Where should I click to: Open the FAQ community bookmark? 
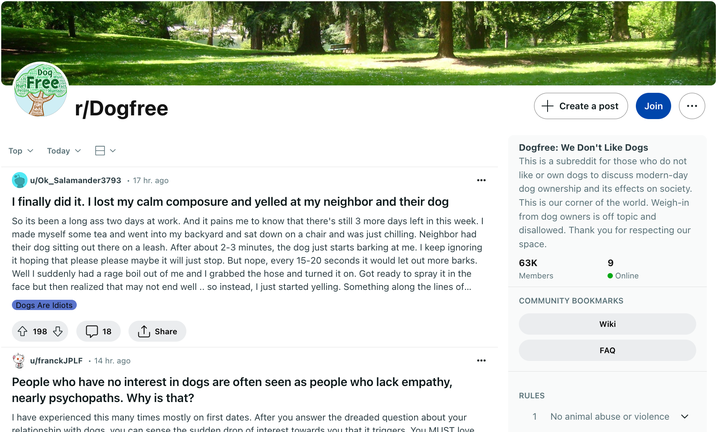click(607, 351)
